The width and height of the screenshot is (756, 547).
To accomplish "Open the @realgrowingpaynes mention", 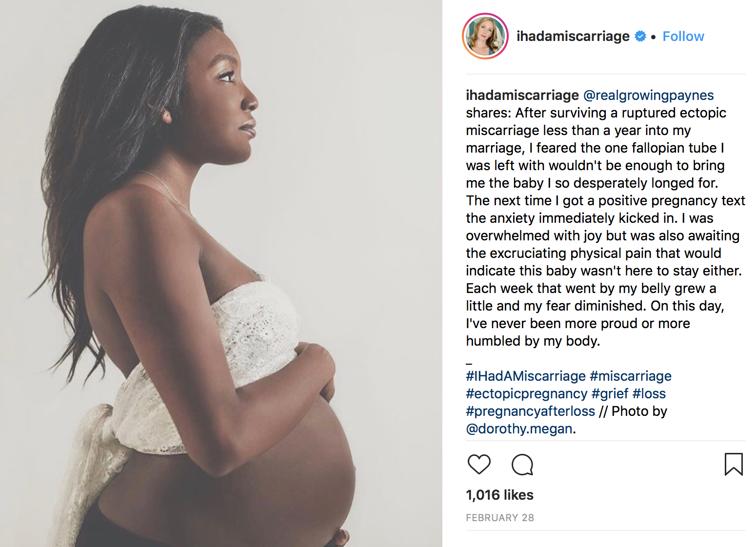I will (x=648, y=96).
